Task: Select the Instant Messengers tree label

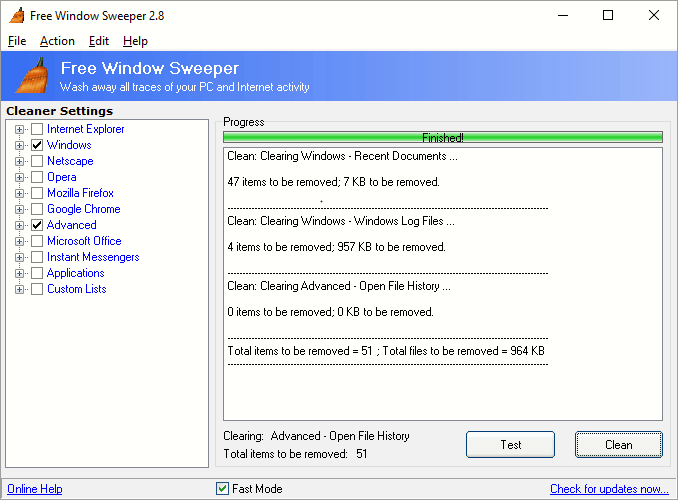Action: coord(93,257)
